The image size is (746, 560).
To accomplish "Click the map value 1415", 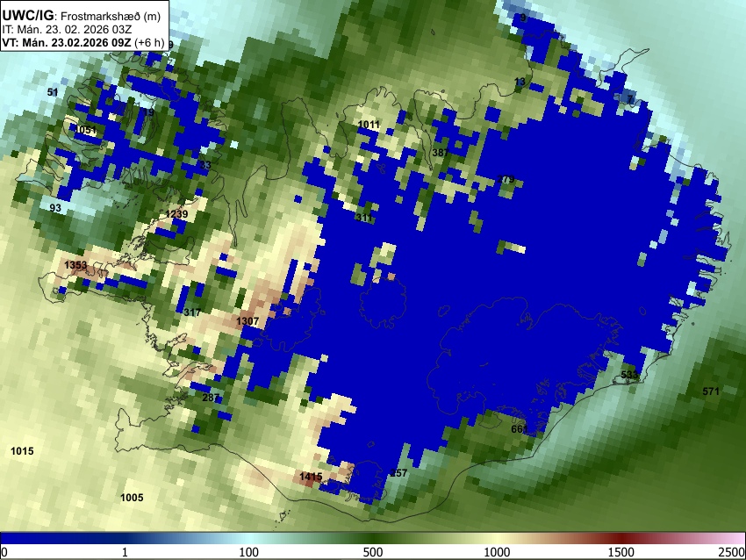I will tap(312, 476).
